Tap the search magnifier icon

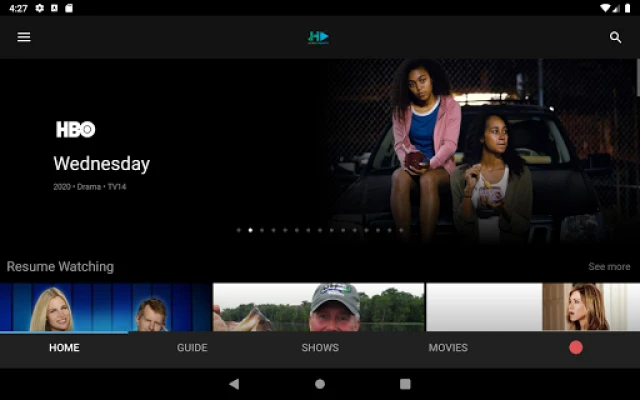tap(615, 37)
